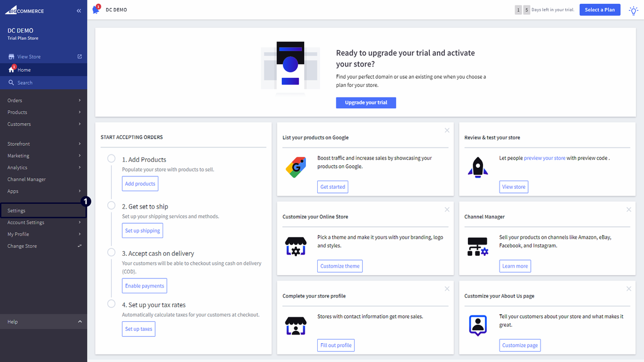The width and height of the screenshot is (644, 362).
Task: Click Trial Plan Store label in sidebar
Action: pyautogui.click(x=23, y=38)
